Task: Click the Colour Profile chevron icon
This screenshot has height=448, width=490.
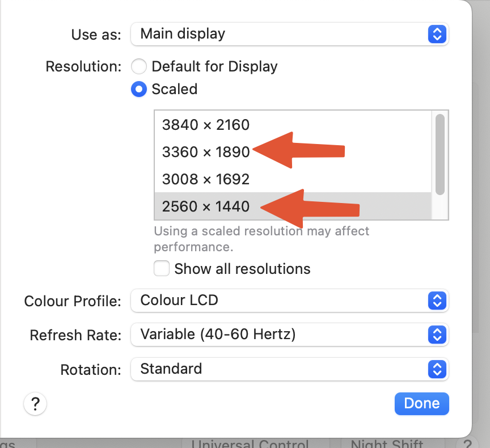Action: (x=437, y=301)
